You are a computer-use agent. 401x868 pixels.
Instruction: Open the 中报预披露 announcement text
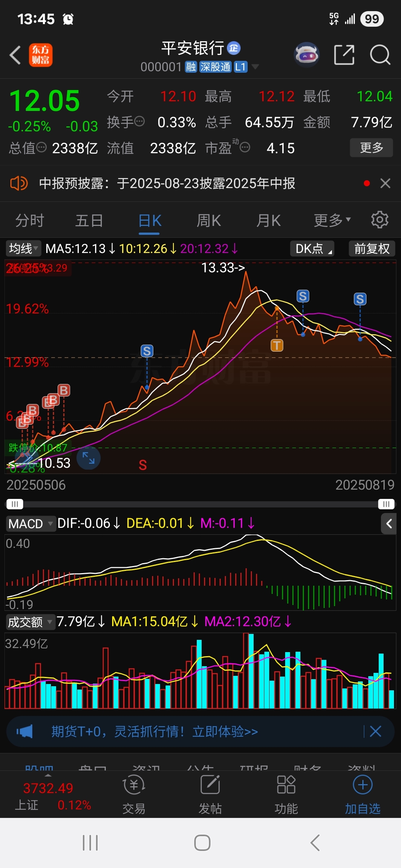click(167, 183)
